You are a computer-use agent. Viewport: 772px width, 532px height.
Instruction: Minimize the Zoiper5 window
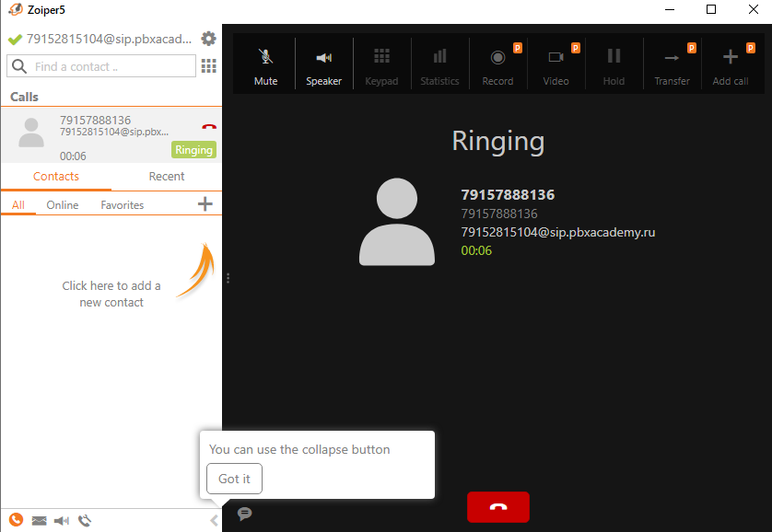tap(670, 9)
